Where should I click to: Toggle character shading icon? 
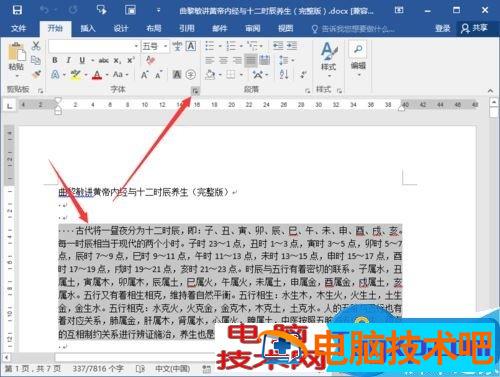click(177, 74)
